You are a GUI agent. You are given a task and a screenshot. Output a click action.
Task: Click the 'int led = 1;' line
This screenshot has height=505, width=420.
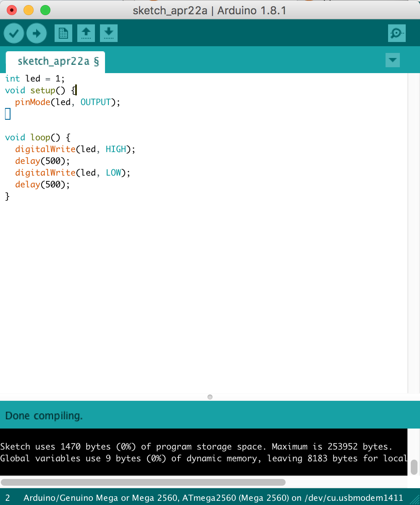(x=35, y=79)
